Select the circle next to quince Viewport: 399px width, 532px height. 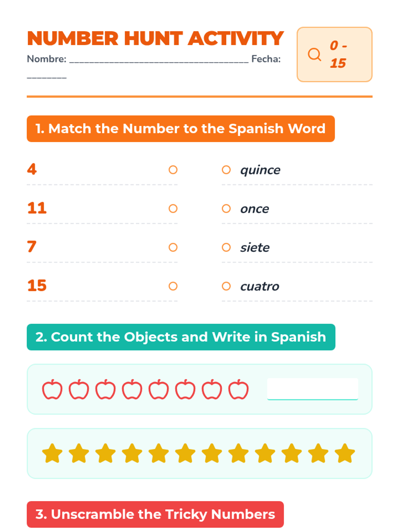click(x=226, y=170)
